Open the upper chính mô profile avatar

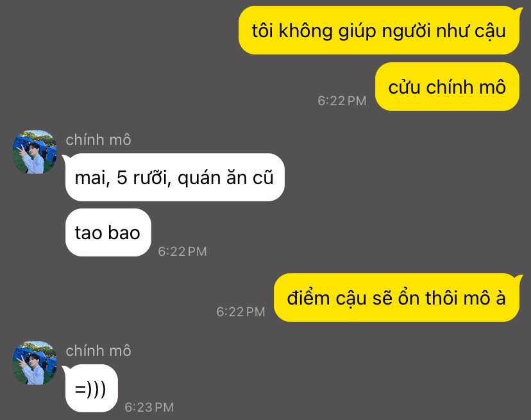[x=35, y=152]
